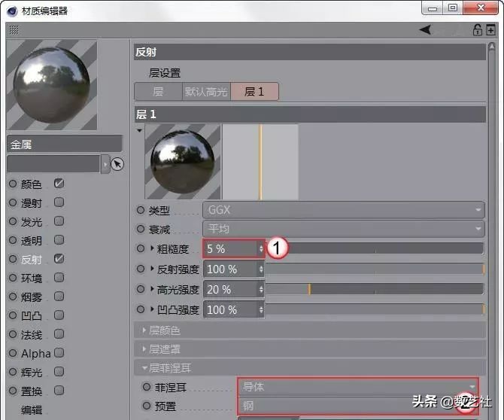
Task: Expand the 层遮罩 section
Action: pyautogui.click(x=310, y=349)
